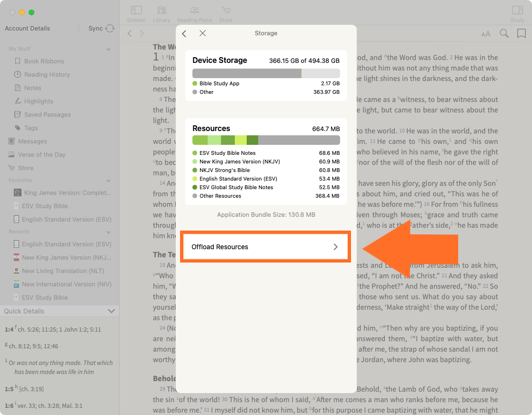Click the Device Storage usage bar
Image resolution: width=532 pixels, height=415 pixels.
(x=266, y=73)
